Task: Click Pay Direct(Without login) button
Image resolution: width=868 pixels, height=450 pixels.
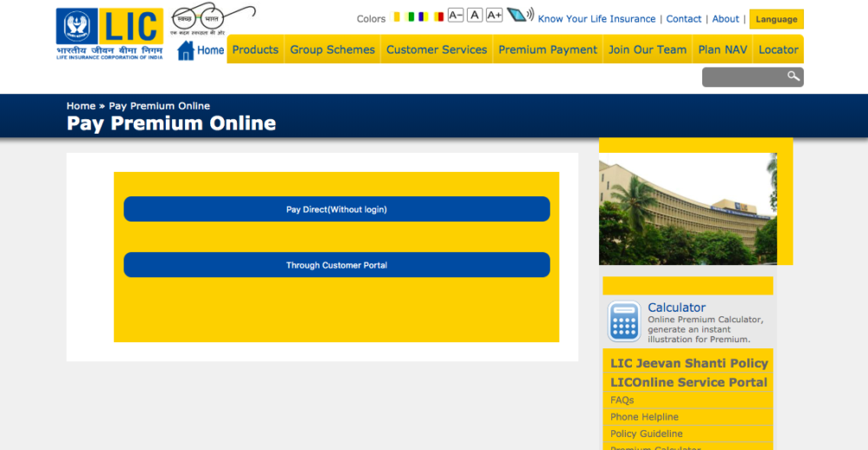Action: click(337, 208)
